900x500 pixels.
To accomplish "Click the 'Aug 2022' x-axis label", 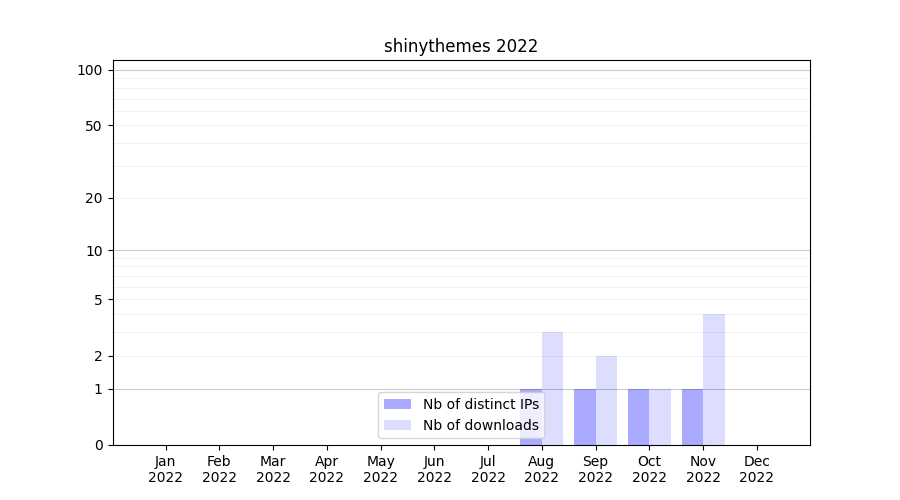I will coord(541,469).
